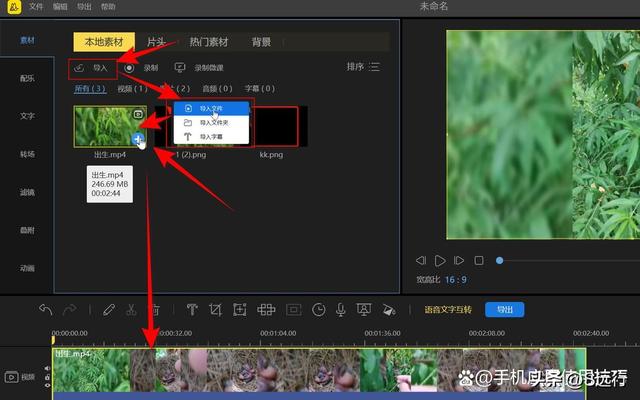Step to the next frame
The height and width of the screenshot is (400, 640).
pyautogui.click(x=459, y=260)
